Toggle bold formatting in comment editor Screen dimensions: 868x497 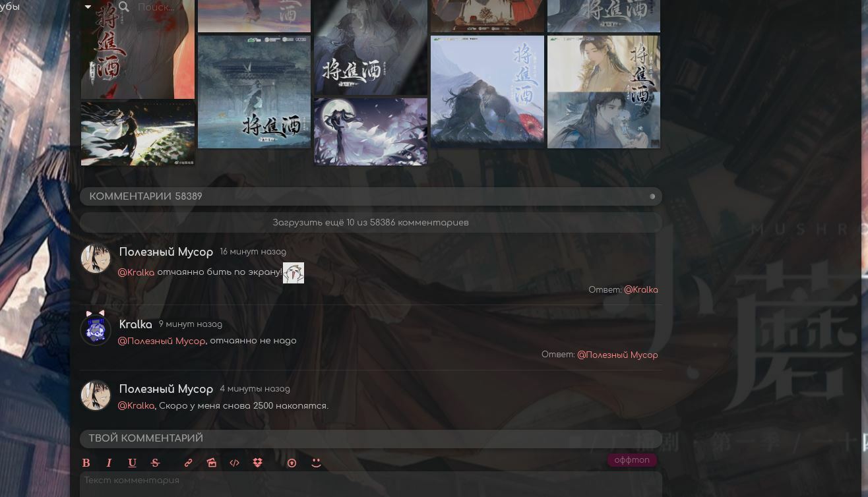pyautogui.click(x=86, y=463)
